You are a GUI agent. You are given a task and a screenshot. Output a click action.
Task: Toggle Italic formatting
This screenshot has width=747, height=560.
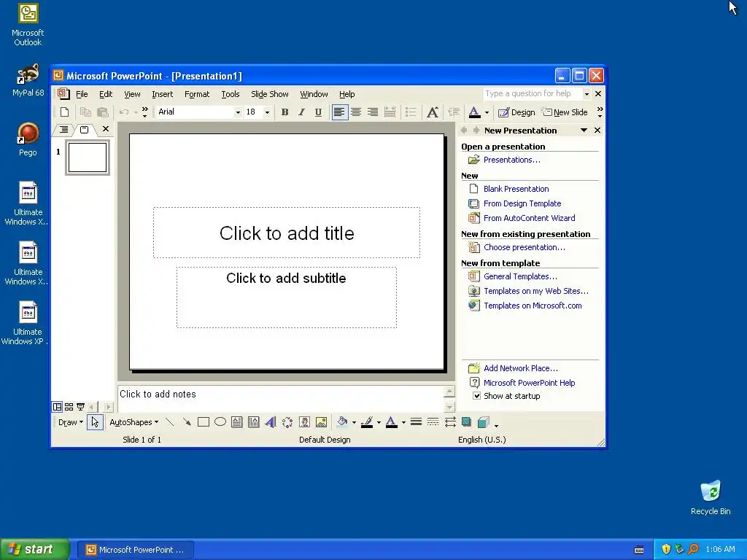coord(301,112)
